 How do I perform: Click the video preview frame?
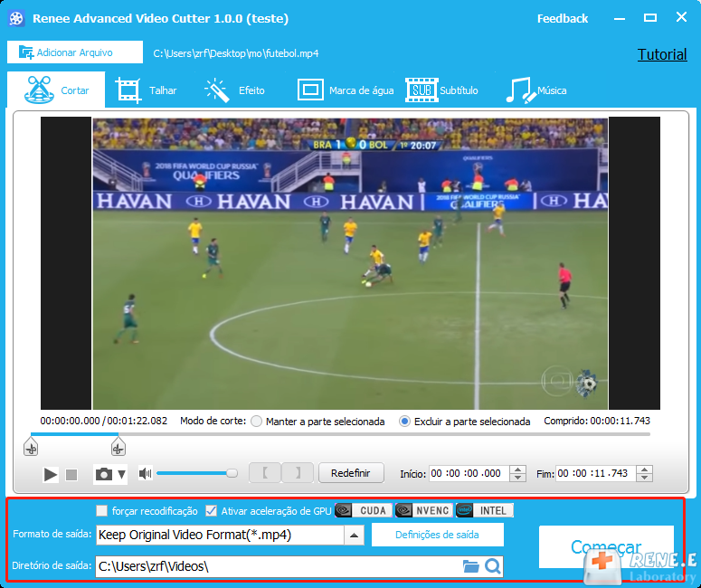(x=350, y=263)
